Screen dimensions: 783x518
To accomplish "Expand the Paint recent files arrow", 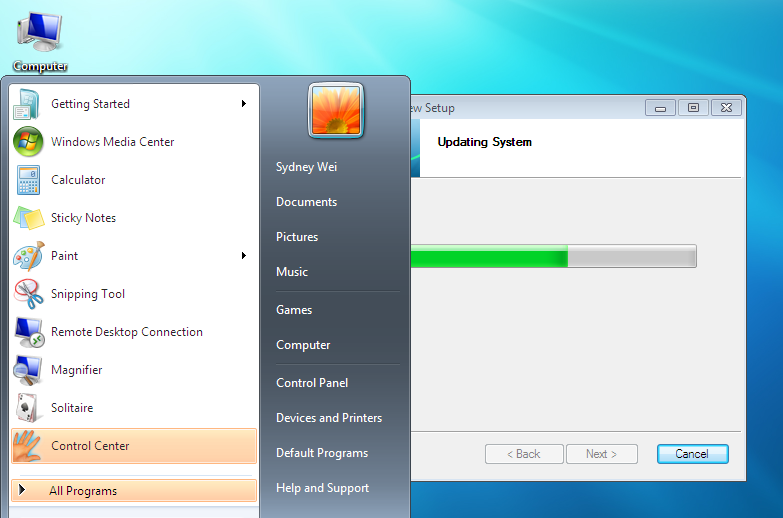I will (x=244, y=256).
